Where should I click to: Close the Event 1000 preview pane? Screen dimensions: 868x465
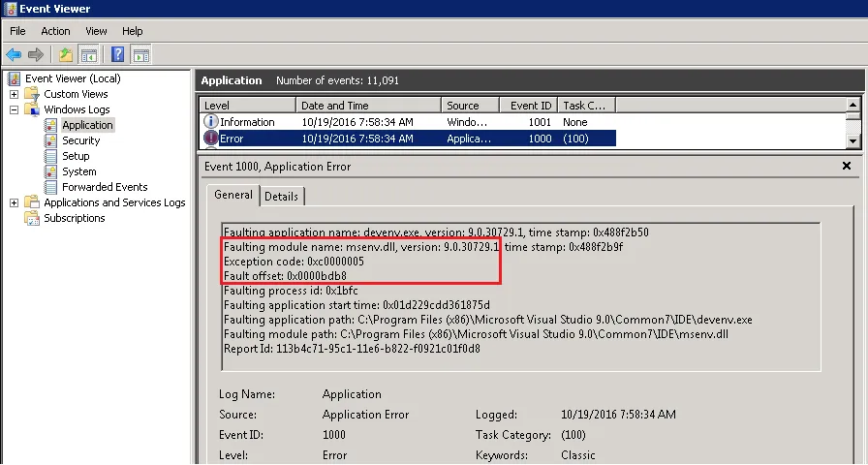point(846,166)
